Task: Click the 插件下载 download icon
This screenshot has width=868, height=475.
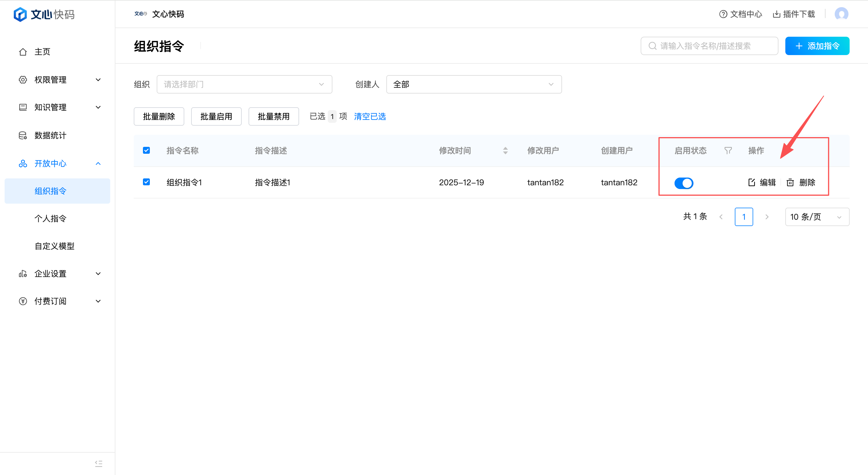Action: [776, 14]
